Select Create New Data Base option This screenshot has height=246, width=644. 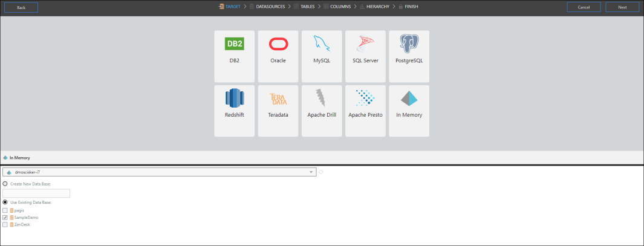(x=5, y=184)
